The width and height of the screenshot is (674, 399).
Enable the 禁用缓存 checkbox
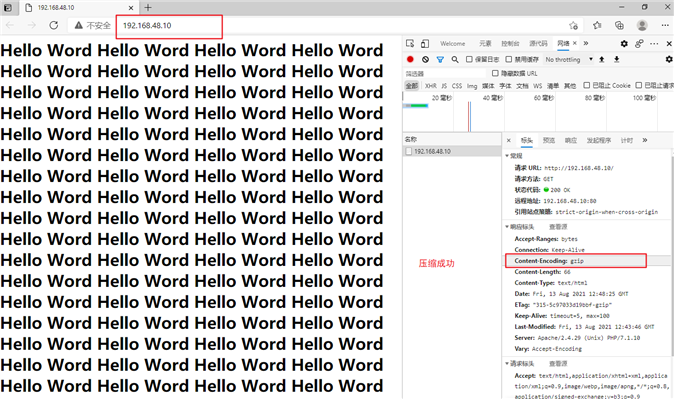(509, 59)
